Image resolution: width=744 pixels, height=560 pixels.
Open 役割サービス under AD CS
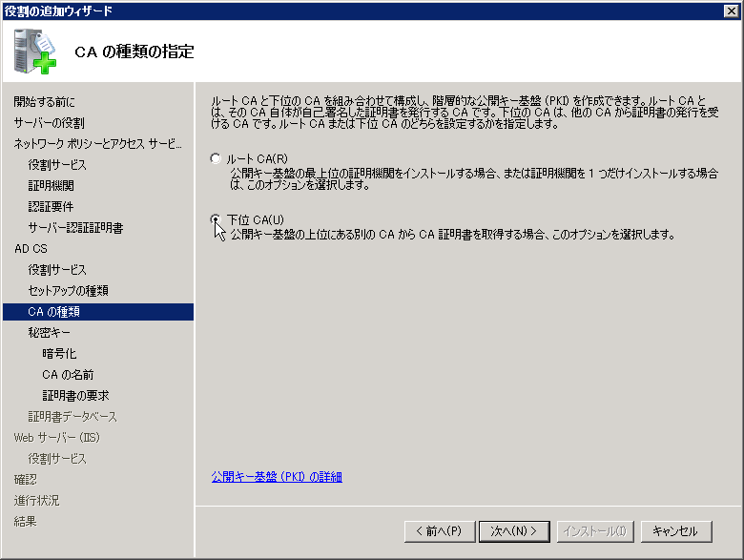[57, 270]
